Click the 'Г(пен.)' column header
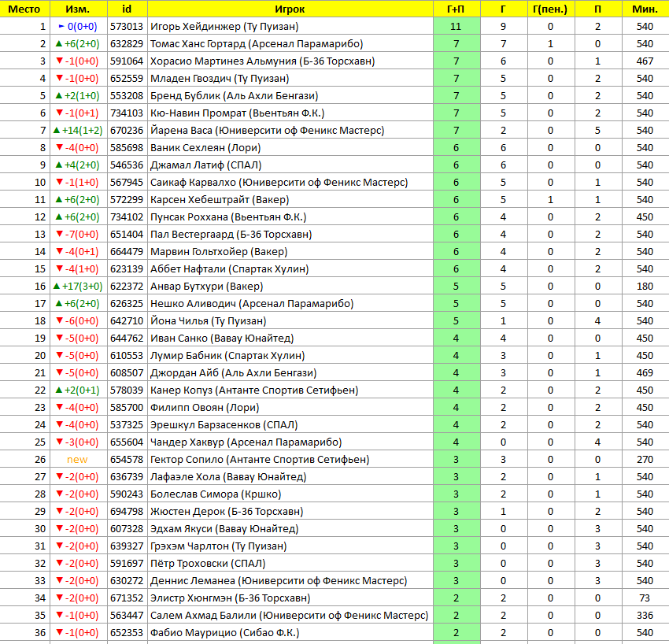 [550, 9]
